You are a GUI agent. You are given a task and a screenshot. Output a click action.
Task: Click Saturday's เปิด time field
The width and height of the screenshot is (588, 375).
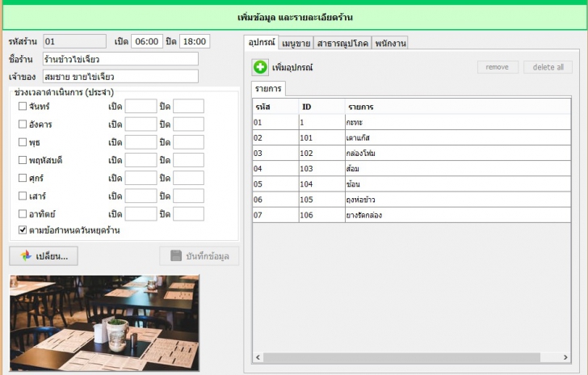141,196
